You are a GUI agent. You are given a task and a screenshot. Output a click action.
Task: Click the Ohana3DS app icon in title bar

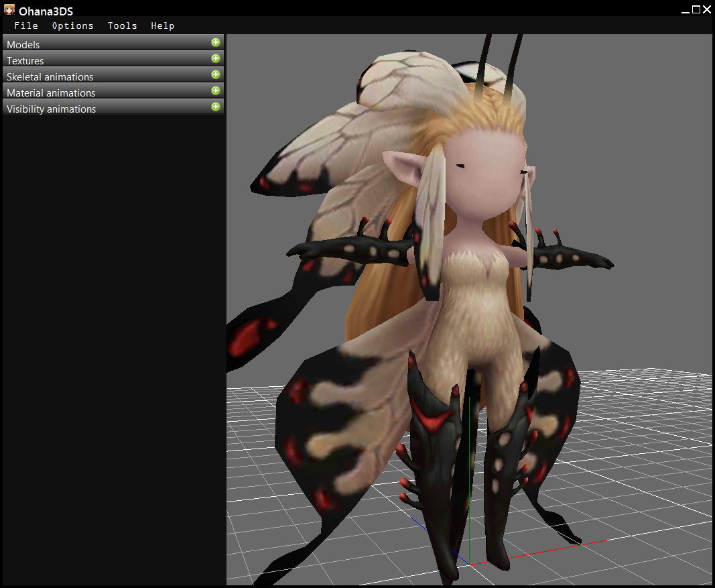(9, 9)
